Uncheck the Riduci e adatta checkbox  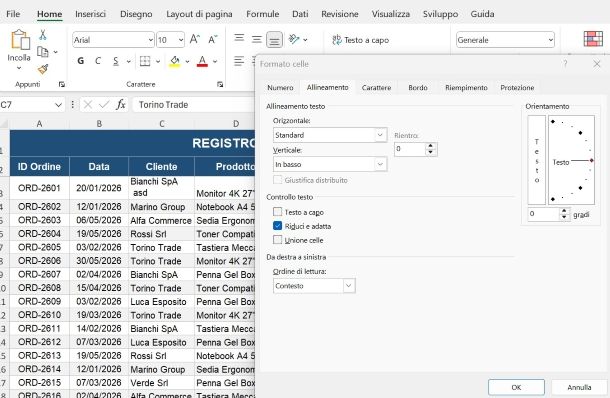[x=277, y=226]
